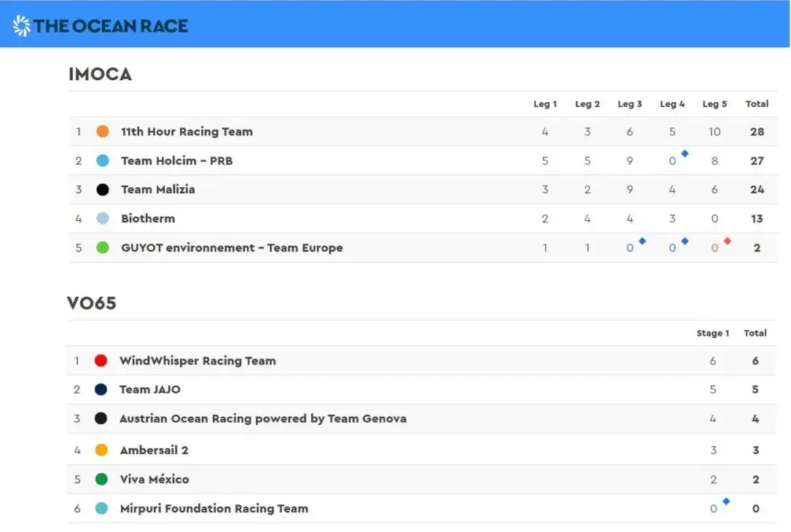Click the Leg 4 column header
The width and height of the screenshot is (791, 532).
tap(672, 104)
